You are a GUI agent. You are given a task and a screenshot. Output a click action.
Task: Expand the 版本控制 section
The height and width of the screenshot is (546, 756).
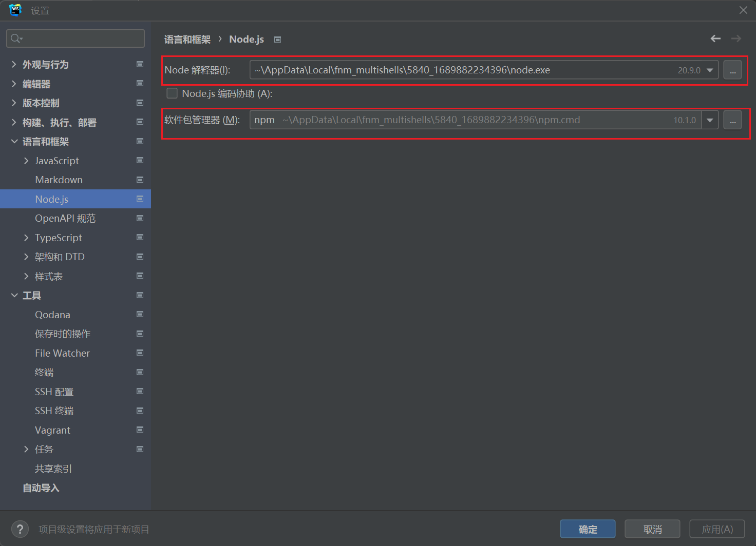(x=14, y=103)
